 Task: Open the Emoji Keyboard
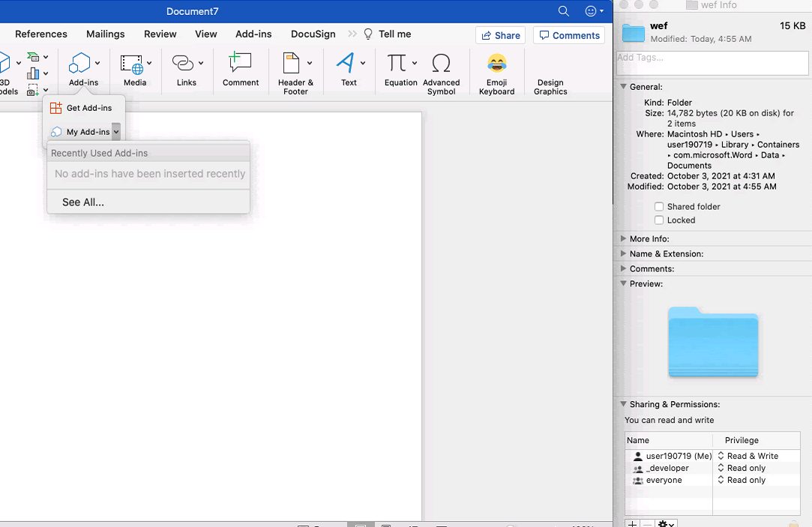point(496,71)
